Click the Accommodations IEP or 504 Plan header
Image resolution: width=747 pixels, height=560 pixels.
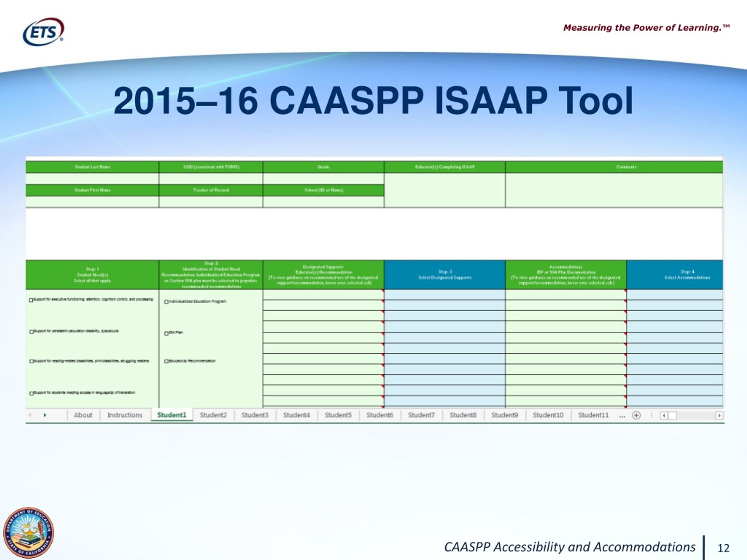[566, 275]
